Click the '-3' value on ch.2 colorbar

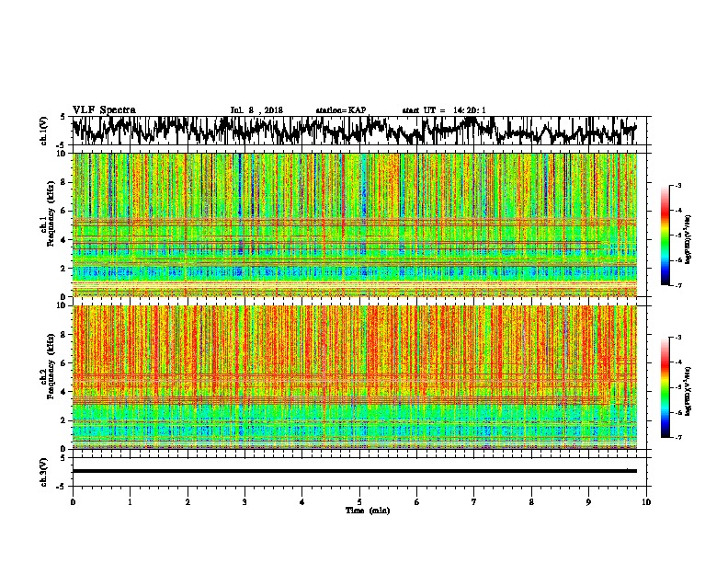(x=677, y=338)
